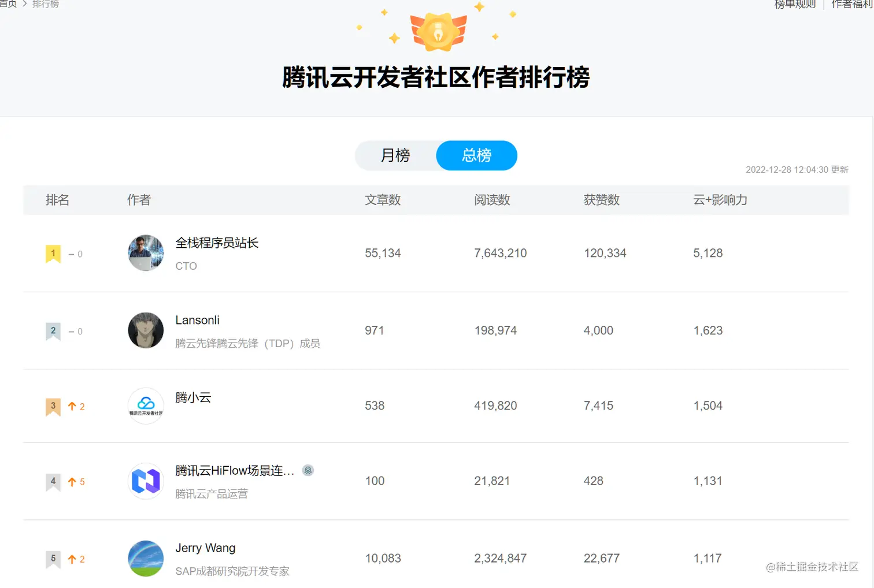This screenshot has width=874, height=588.
Task: Click the 2022-12-28 12:04:30 更新 timestamp
Action: (x=797, y=170)
